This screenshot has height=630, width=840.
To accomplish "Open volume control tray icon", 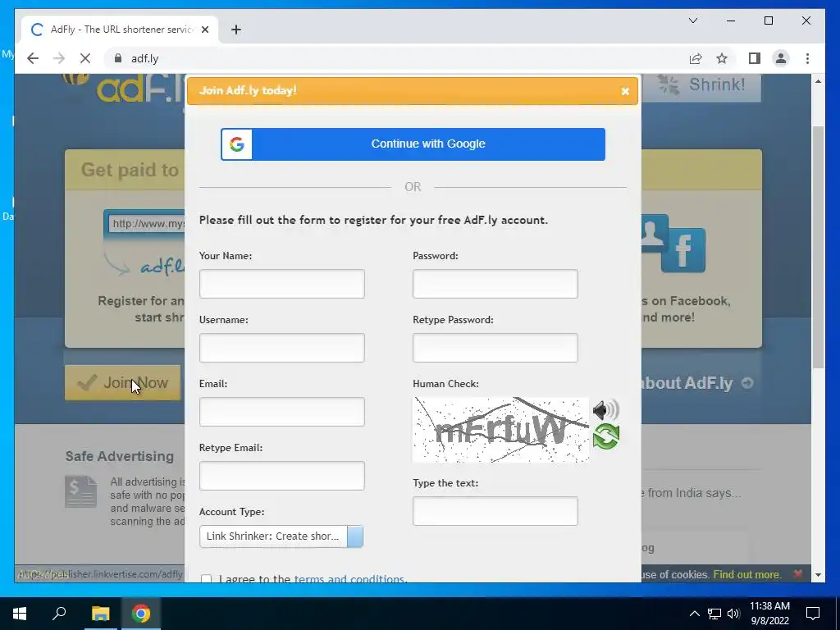I will pyautogui.click(x=733, y=614).
